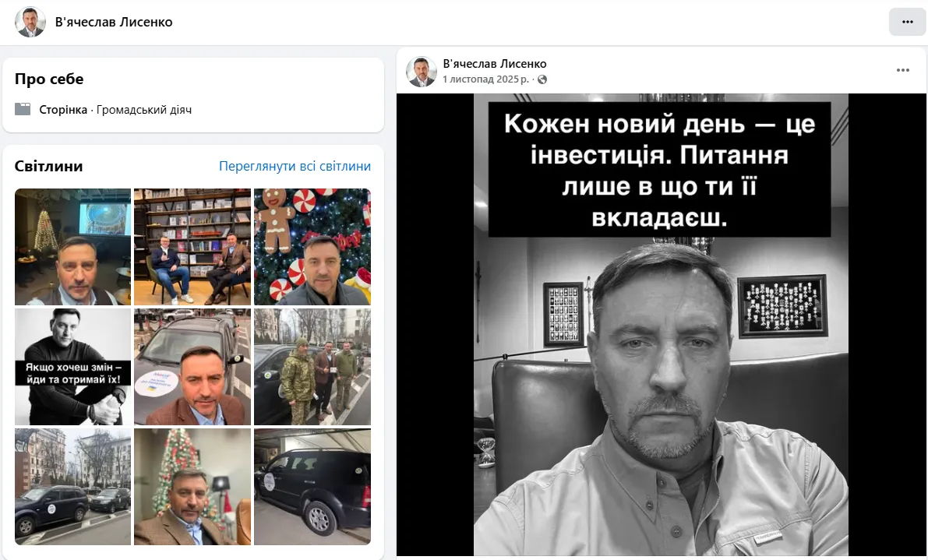Open the selfie beside car with sticker
This screenshot has width=928, height=560.
tap(192, 367)
